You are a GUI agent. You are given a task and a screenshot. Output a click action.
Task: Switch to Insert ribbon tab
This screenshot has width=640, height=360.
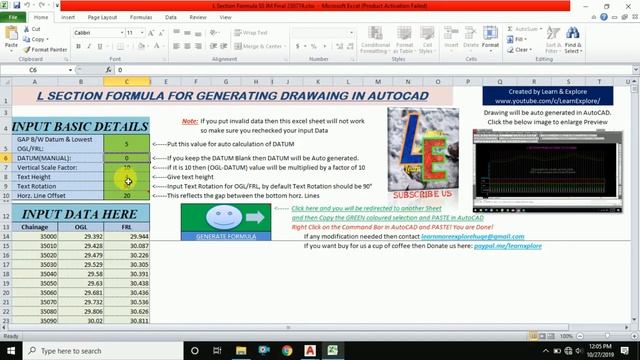(68, 17)
